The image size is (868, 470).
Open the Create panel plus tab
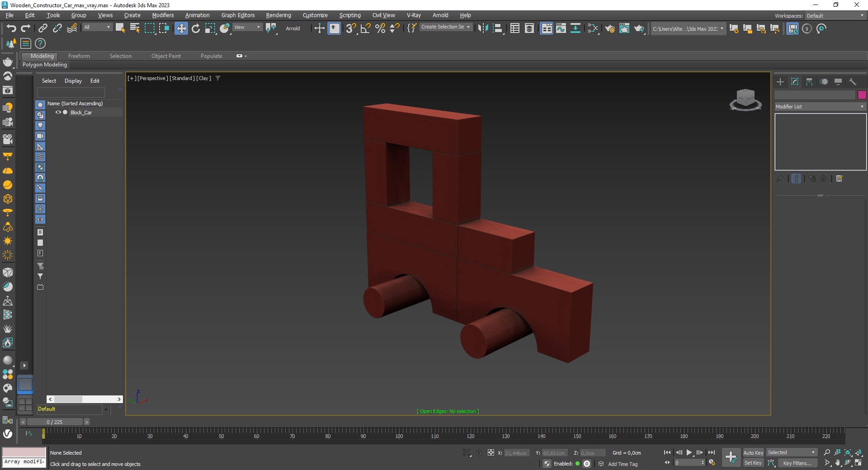(780, 82)
